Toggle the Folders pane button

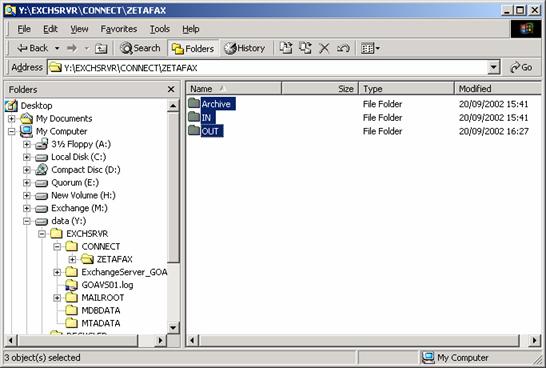click(x=193, y=48)
